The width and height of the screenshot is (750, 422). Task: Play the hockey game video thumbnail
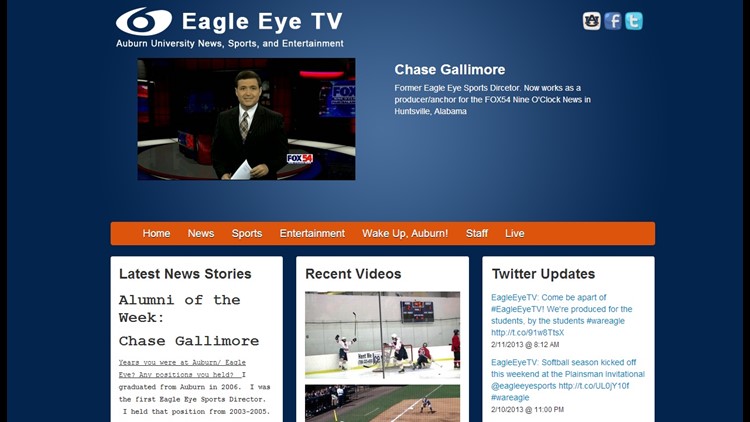click(x=382, y=334)
